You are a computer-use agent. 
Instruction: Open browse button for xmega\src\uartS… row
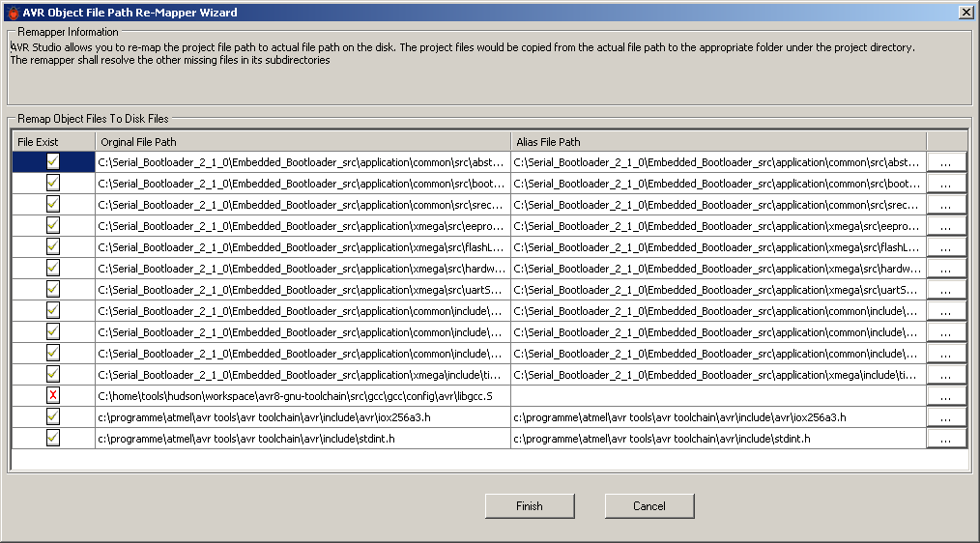945,290
